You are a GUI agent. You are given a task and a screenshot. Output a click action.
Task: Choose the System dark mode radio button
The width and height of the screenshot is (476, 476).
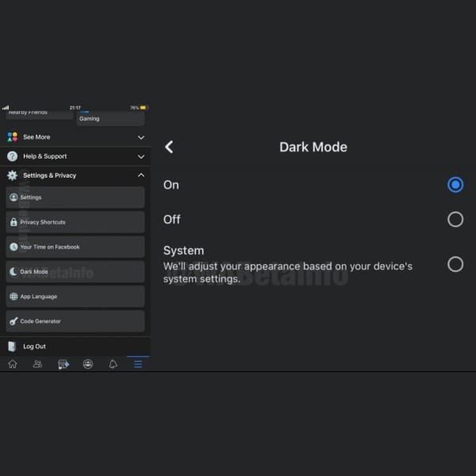pyautogui.click(x=455, y=264)
